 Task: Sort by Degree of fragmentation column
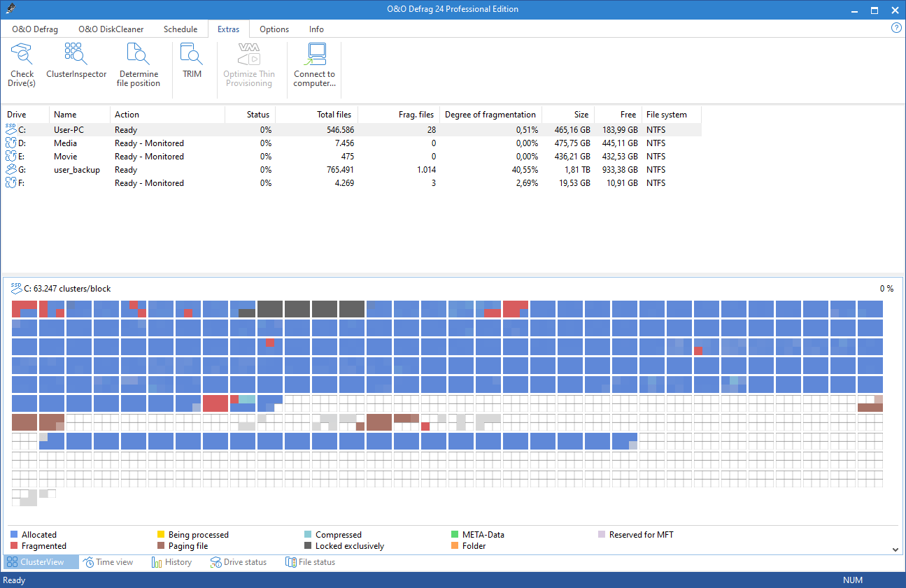click(x=490, y=115)
